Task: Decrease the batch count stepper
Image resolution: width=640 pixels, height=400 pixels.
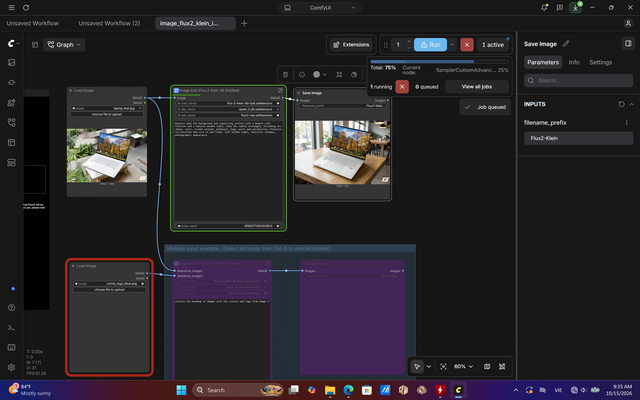Action: pyautogui.click(x=409, y=48)
